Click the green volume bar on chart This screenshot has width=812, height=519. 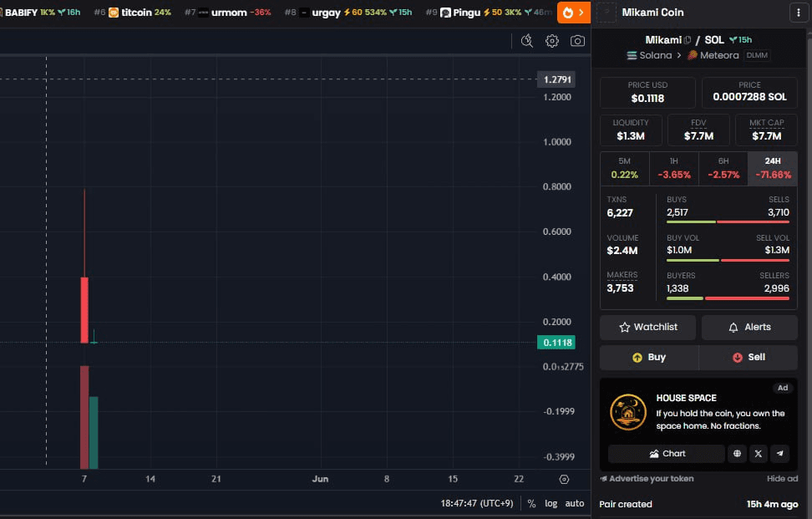94,433
